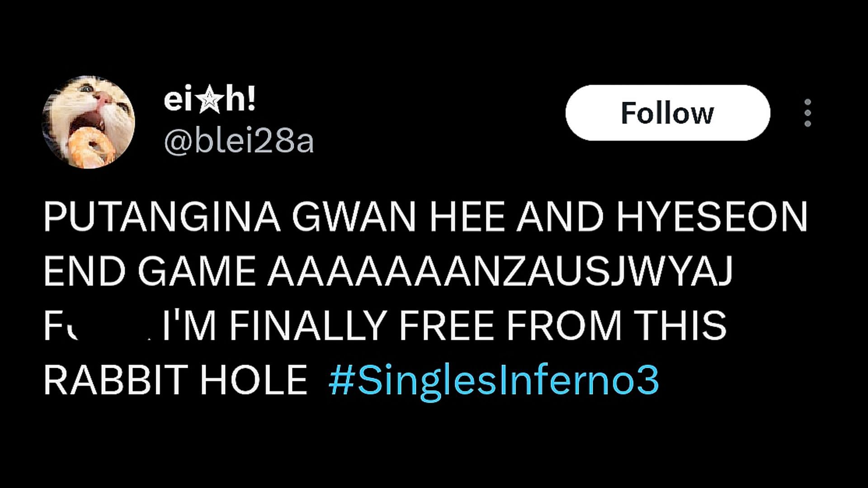Click the name HYESEON in the tweet
The image size is (868, 488).
click(x=712, y=218)
